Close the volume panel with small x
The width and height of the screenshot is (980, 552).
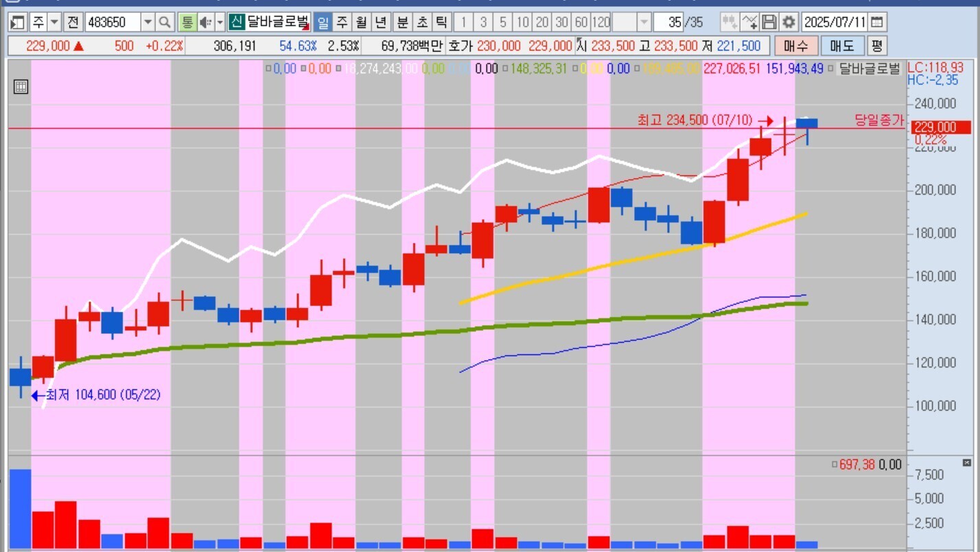[x=967, y=464]
